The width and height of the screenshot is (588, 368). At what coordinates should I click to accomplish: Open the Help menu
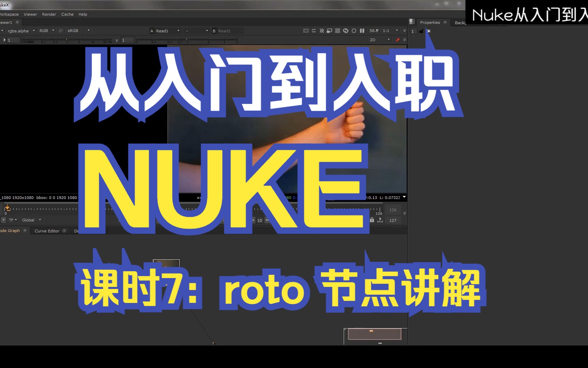click(x=83, y=14)
